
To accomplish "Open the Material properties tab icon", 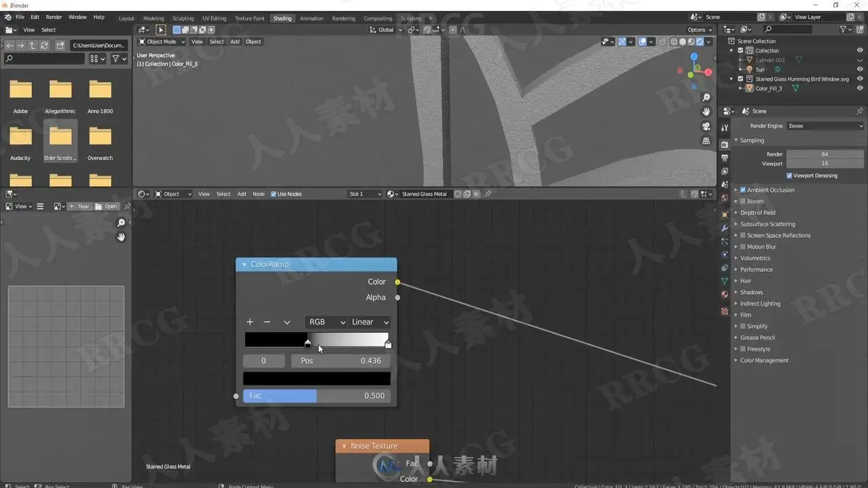I will (x=725, y=294).
